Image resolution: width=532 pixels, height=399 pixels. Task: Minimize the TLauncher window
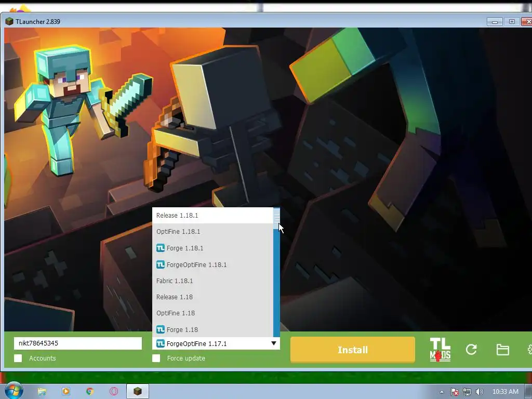[495, 22]
